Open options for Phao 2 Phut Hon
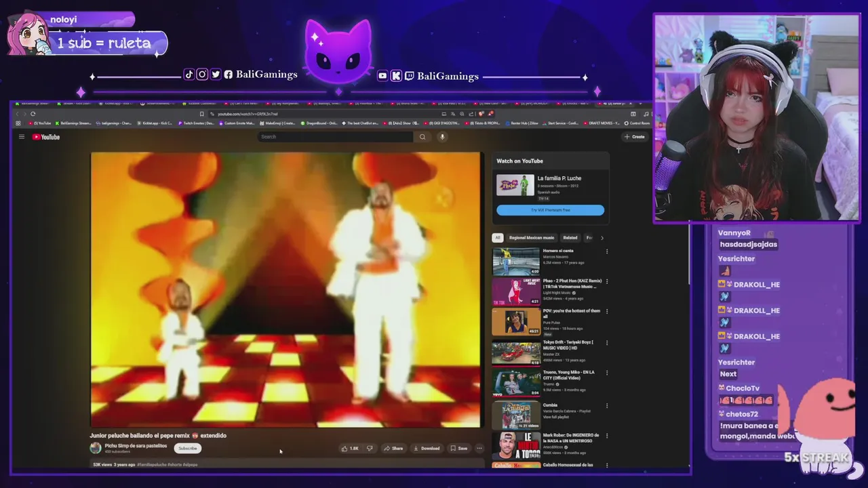The width and height of the screenshot is (868, 488). coord(607,281)
